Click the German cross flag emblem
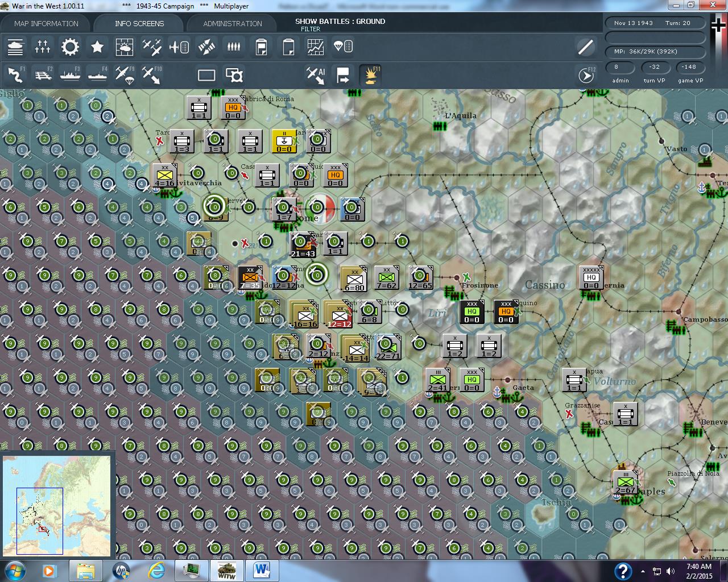The width and height of the screenshot is (728, 582). [718, 26]
